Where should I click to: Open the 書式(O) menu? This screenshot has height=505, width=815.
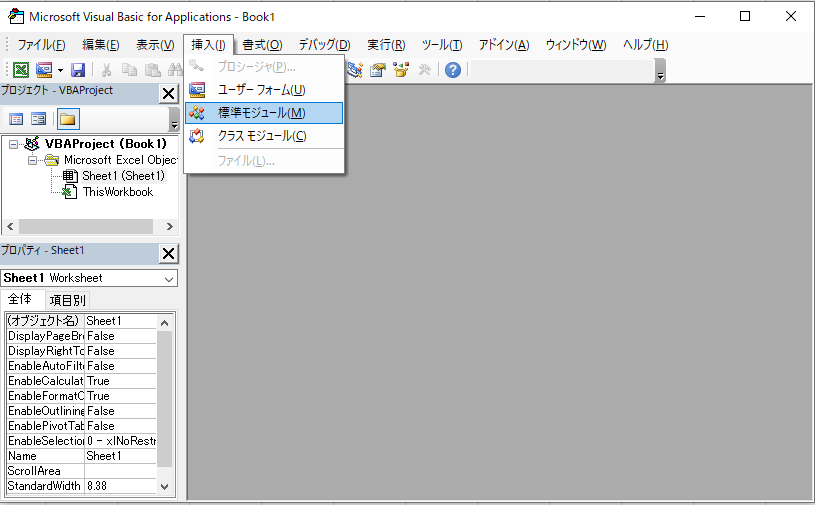point(262,45)
